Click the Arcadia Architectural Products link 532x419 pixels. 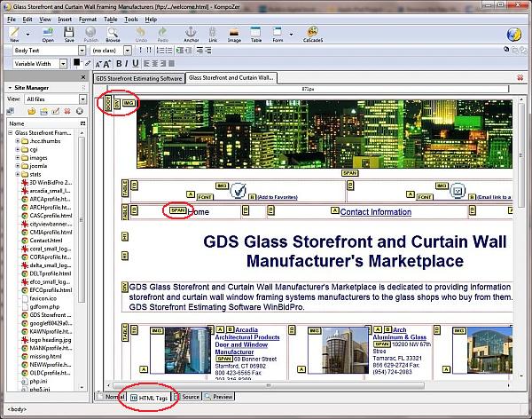click(247, 341)
